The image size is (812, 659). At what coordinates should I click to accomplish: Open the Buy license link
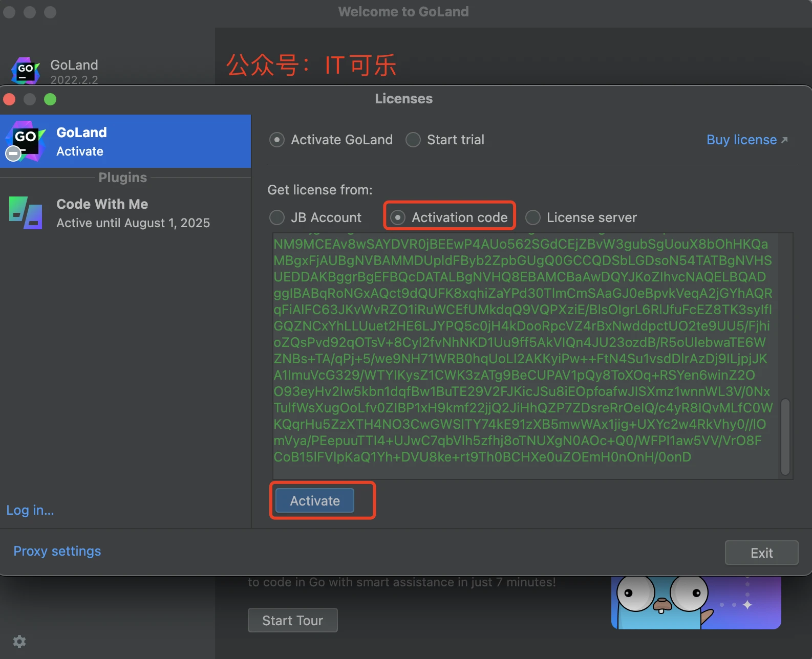[747, 140]
